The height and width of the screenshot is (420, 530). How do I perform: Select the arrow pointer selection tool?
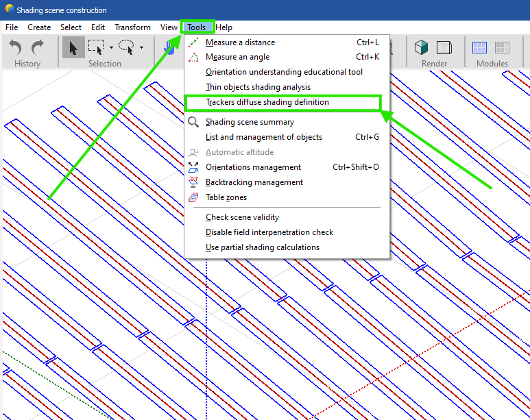click(73, 47)
